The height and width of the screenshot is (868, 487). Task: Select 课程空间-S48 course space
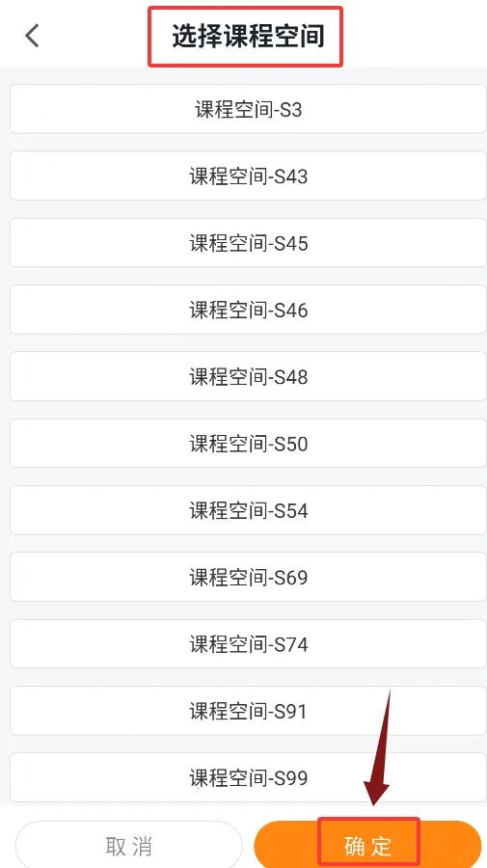coord(248,376)
